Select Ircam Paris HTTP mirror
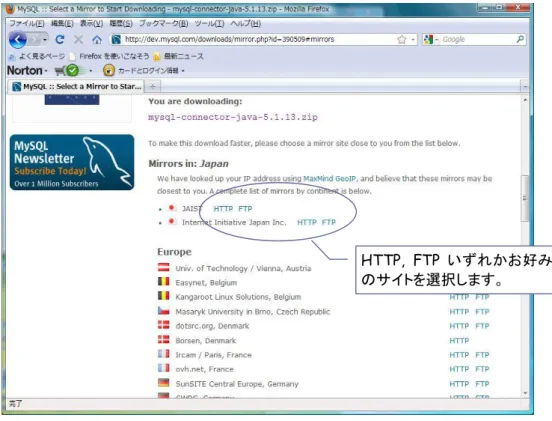Screen dimensions: 552x421 point(459,355)
